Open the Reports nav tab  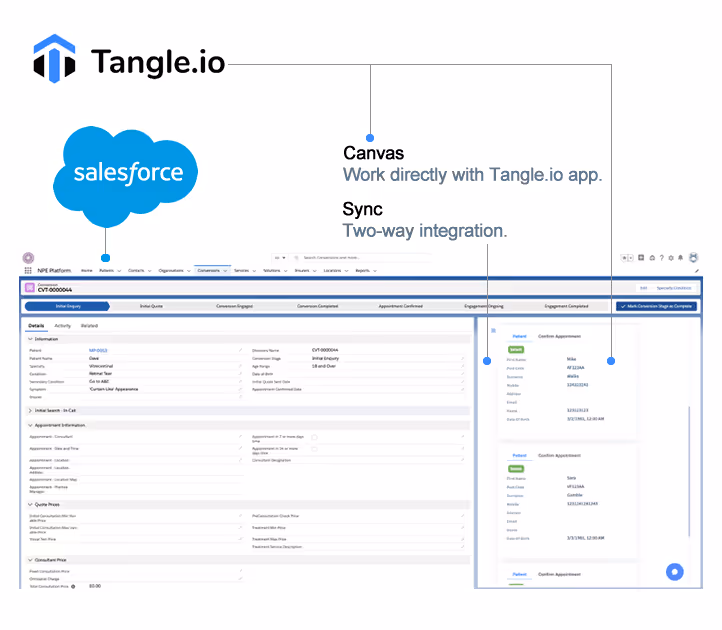click(362, 271)
